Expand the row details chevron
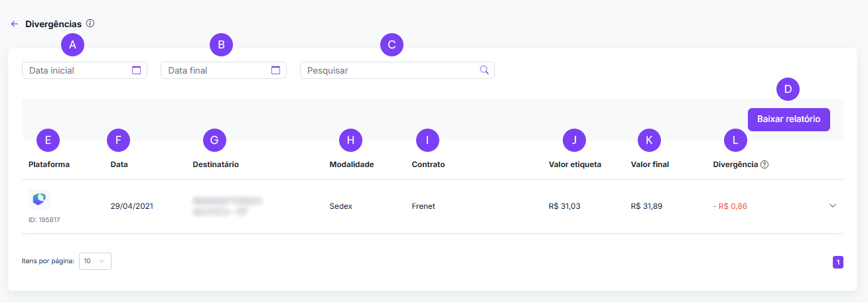The height and width of the screenshot is (303, 868). point(833,206)
